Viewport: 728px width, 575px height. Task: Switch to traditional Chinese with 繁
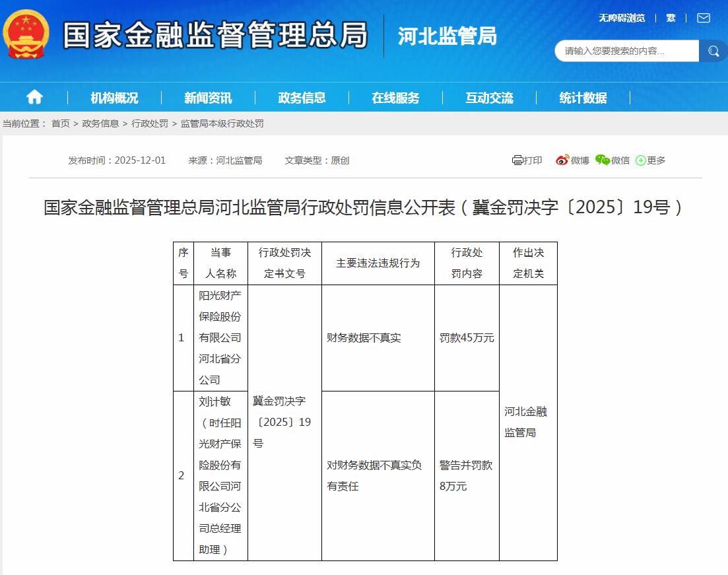pos(671,18)
